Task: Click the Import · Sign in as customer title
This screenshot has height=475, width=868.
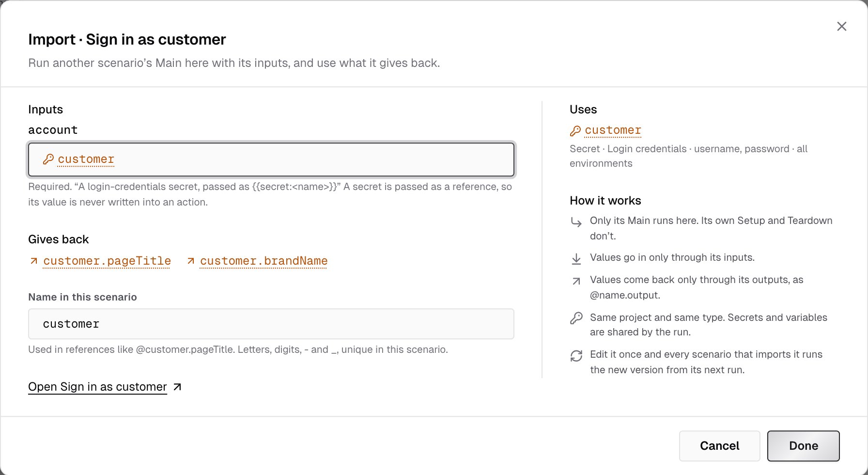Action: (127, 39)
